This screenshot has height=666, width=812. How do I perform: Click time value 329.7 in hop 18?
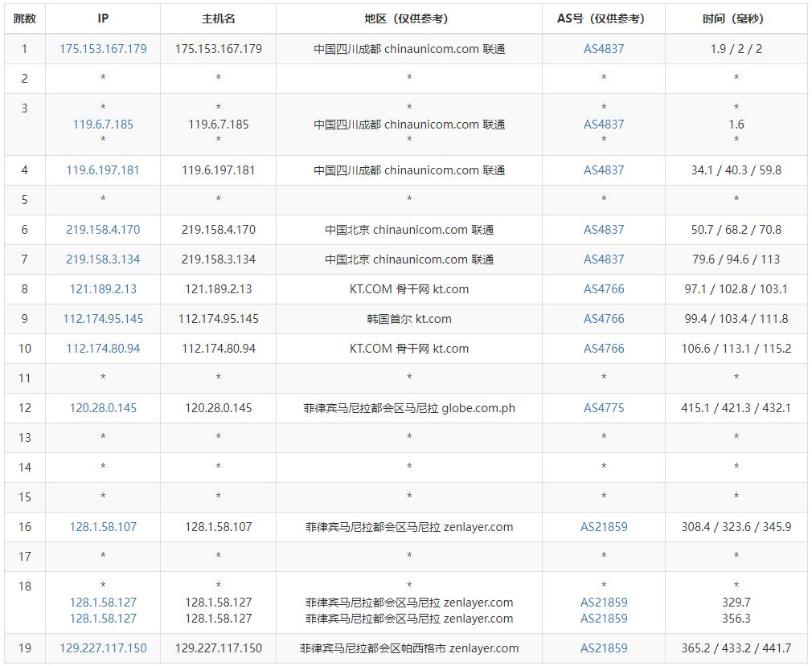tap(736, 603)
